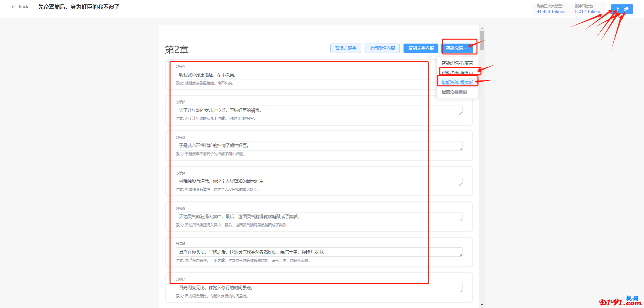Edit the 分镜6 text field

319,252
